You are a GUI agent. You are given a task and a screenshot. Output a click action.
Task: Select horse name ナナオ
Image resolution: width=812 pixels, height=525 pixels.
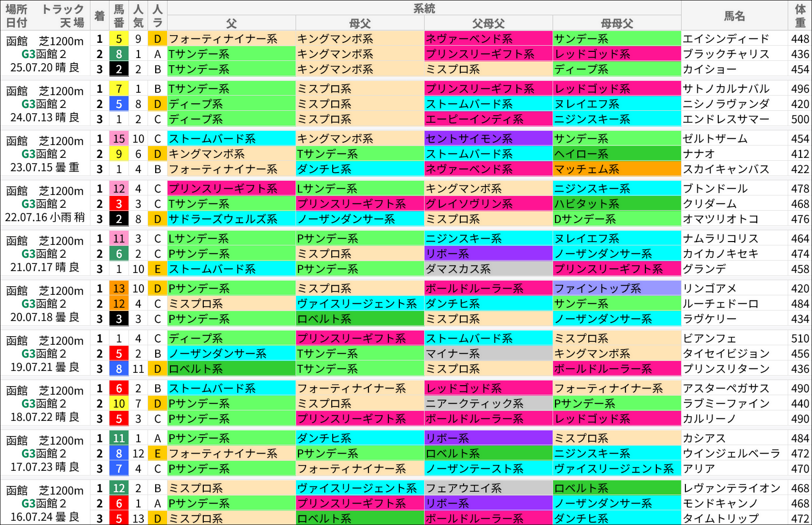pos(699,154)
